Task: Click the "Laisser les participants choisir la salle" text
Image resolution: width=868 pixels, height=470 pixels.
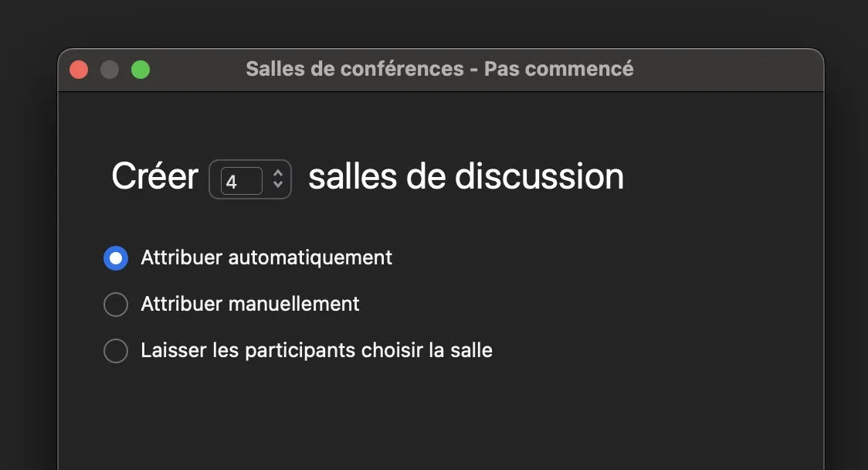Action: pyautogui.click(x=317, y=350)
